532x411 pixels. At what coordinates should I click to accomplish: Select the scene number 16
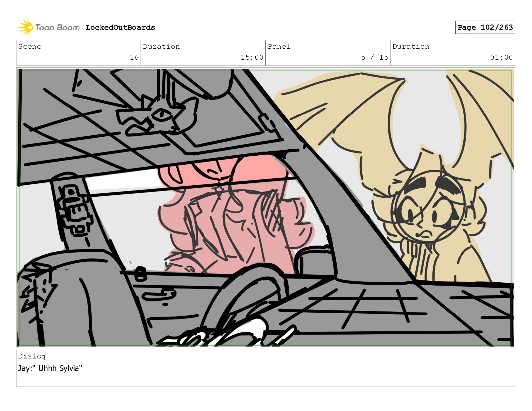click(x=134, y=57)
